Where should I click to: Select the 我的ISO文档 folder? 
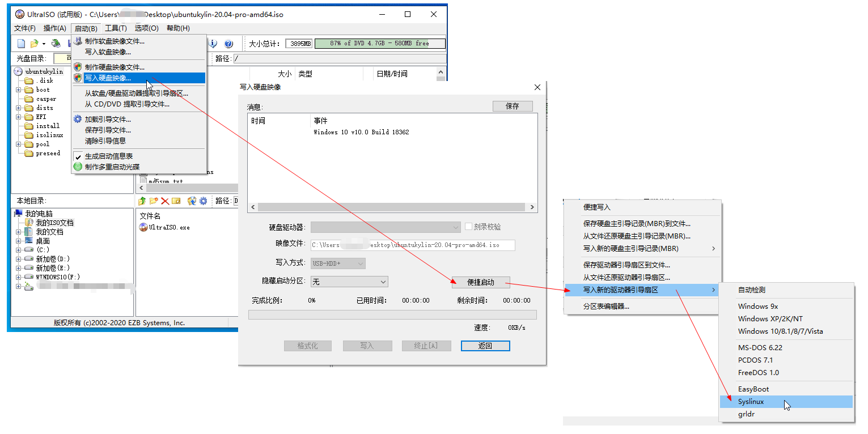49,223
